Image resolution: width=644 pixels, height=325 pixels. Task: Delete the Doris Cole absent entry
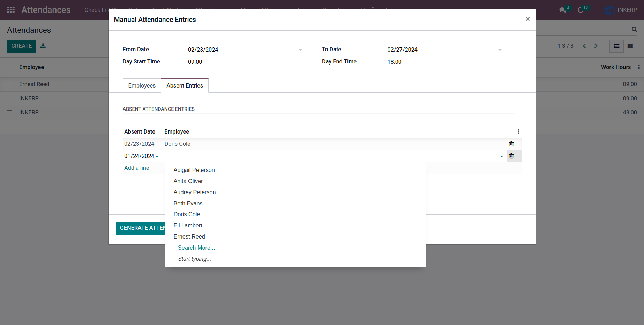511,144
